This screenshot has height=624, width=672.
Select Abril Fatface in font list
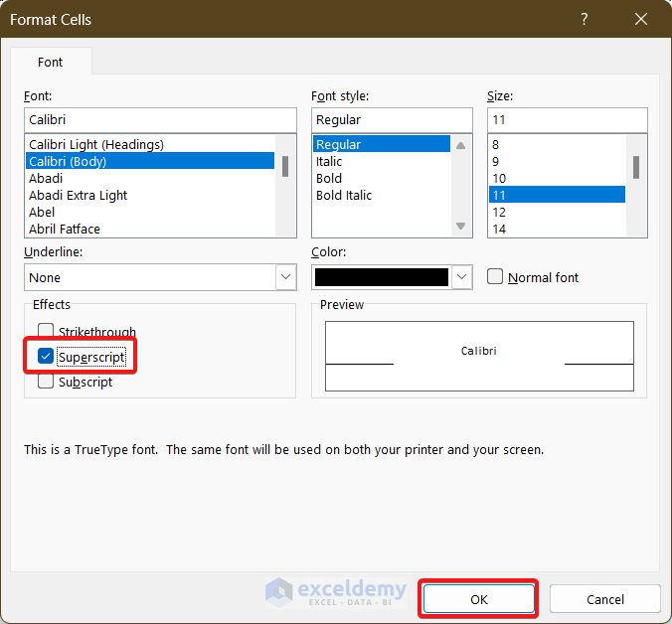click(x=65, y=229)
